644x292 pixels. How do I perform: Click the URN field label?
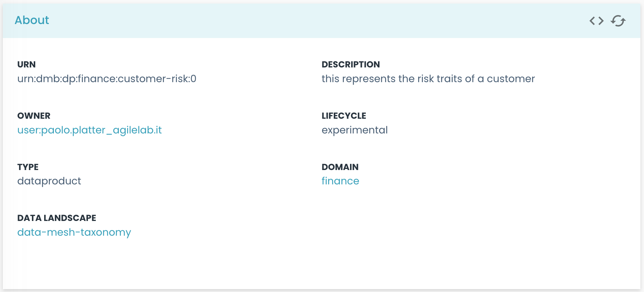click(26, 65)
